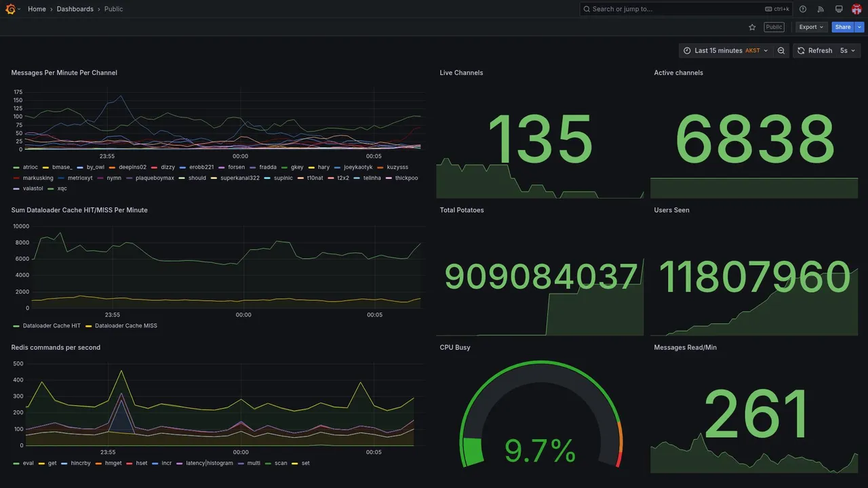This screenshot has width=868, height=488.
Task: Click the Public badge label
Action: 774,27
